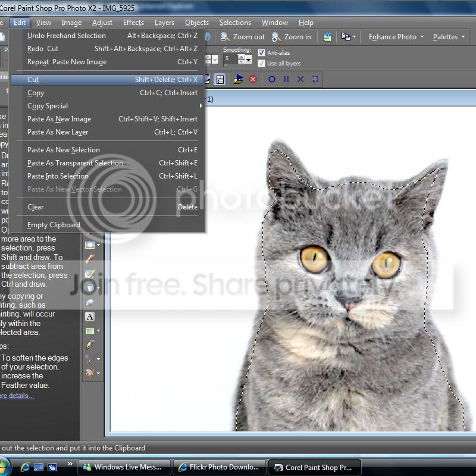Expand the Palettes dropdown

[449, 37]
